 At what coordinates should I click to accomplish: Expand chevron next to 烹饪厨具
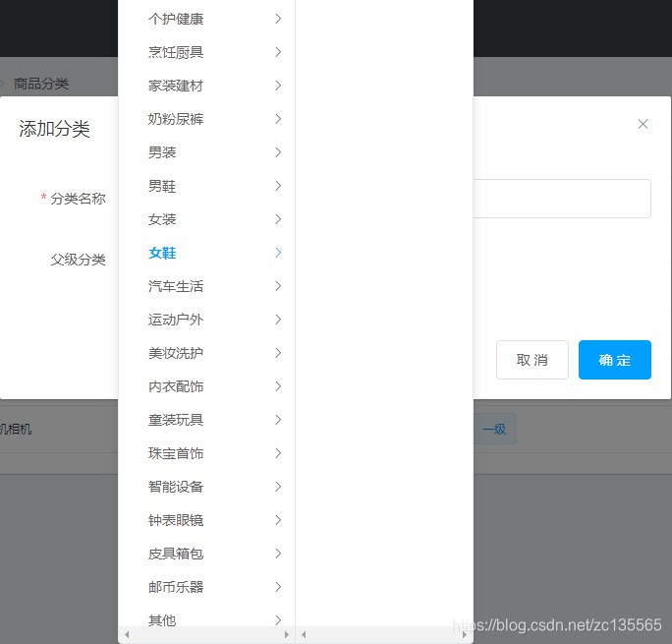(278, 52)
